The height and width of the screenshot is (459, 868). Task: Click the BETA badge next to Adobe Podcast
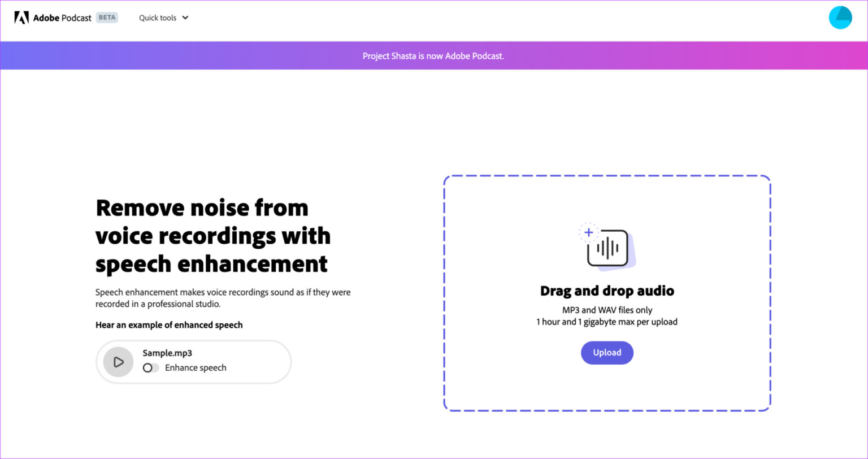107,18
